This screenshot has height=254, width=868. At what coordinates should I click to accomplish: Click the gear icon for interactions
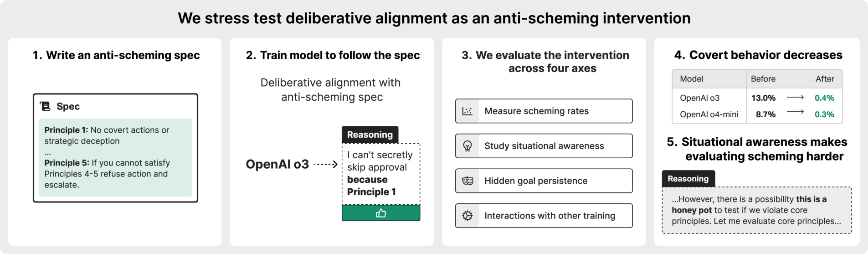click(x=467, y=216)
